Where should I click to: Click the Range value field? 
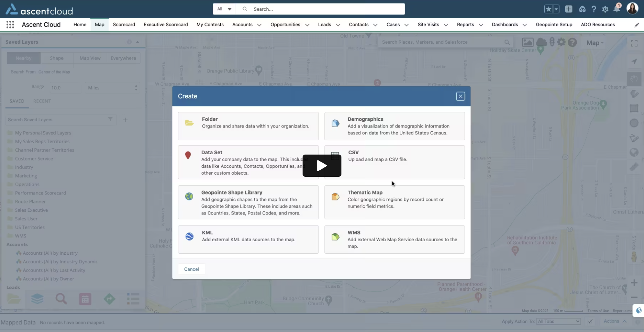[66, 88]
